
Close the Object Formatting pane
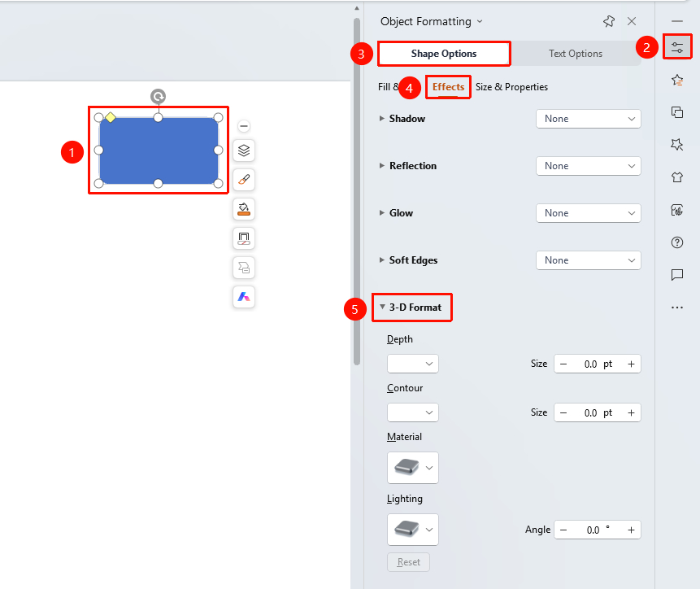632,21
